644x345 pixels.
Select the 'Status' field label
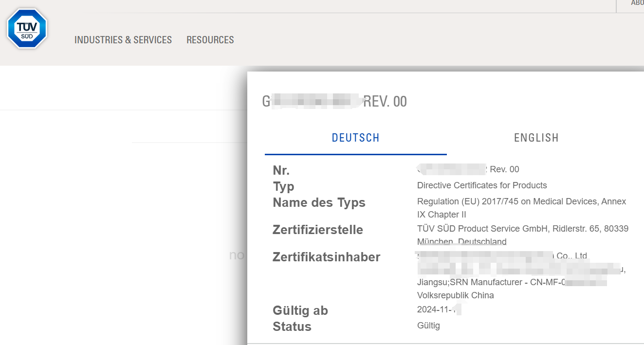(292, 327)
